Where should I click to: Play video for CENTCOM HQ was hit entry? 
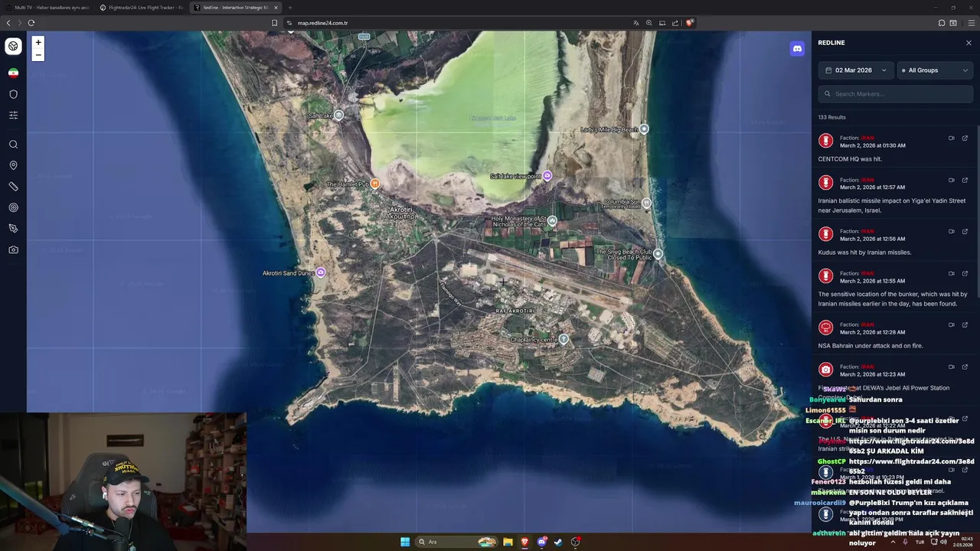pos(952,139)
